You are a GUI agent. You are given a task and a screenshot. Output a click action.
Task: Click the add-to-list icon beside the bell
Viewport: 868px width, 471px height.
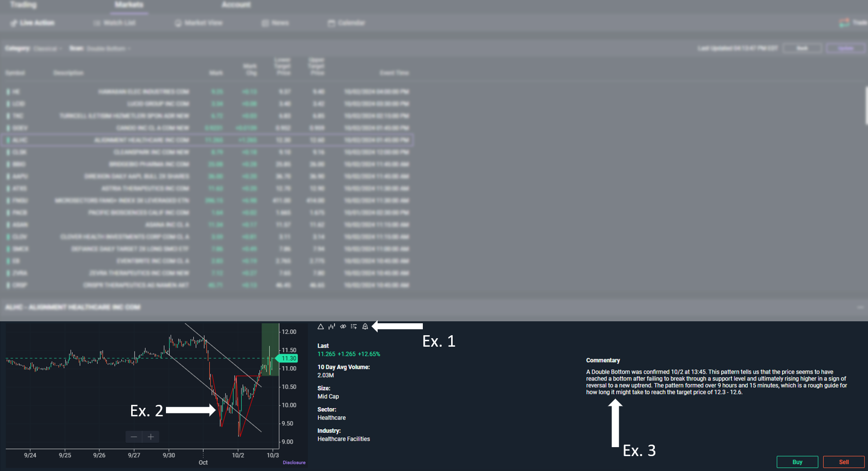(354, 327)
